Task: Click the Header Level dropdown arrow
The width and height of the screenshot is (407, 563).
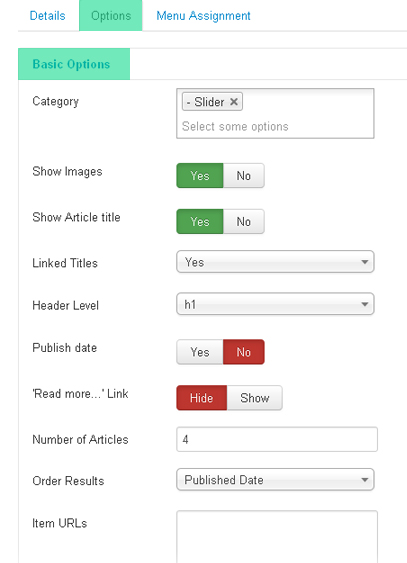Action: point(365,304)
